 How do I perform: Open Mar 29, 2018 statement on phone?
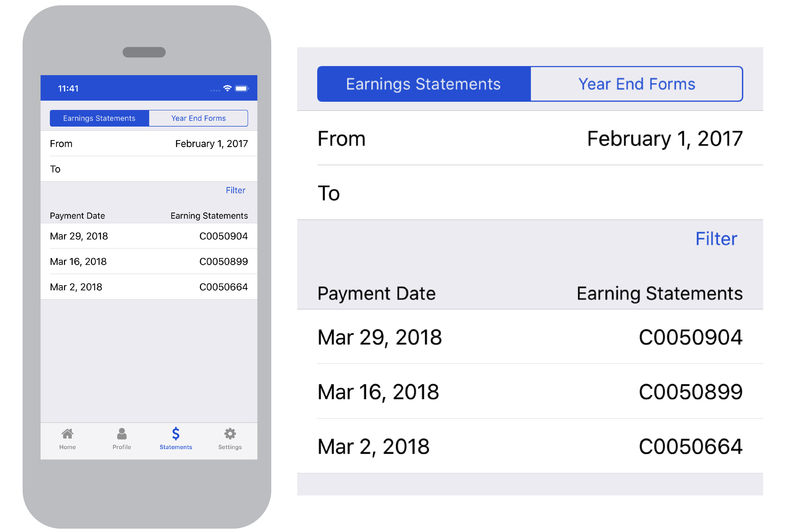pyautogui.click(x=149, y=236)
